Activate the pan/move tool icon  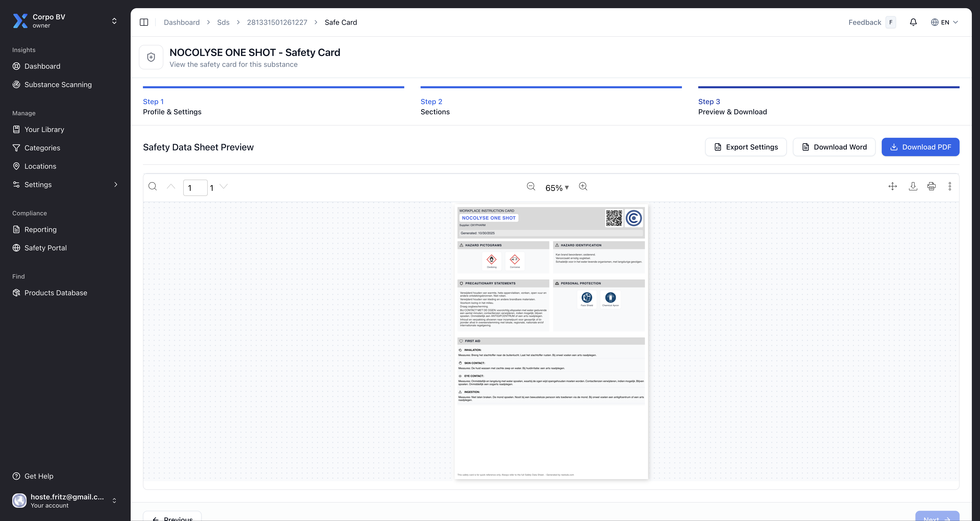pyautogui.click(x=893, y=186)
